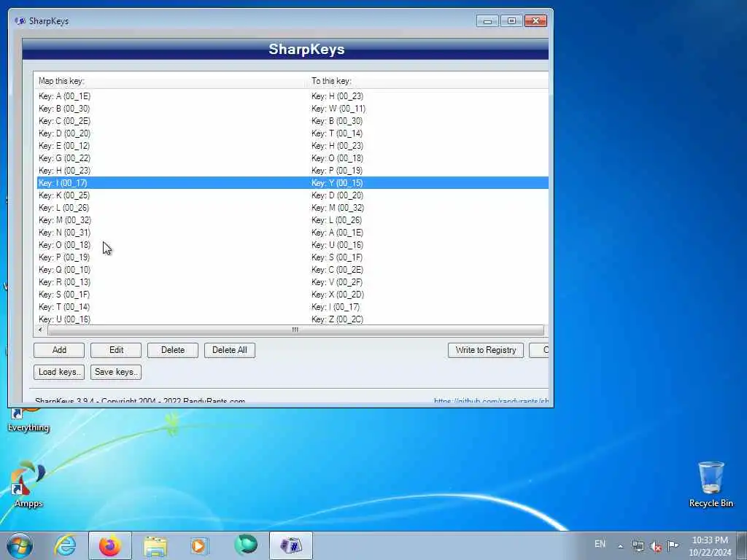The width and height of the screenshot is (747, 560).
Task: Open Windows Media Player taskbar icon
Action: [x=198, y=545]
